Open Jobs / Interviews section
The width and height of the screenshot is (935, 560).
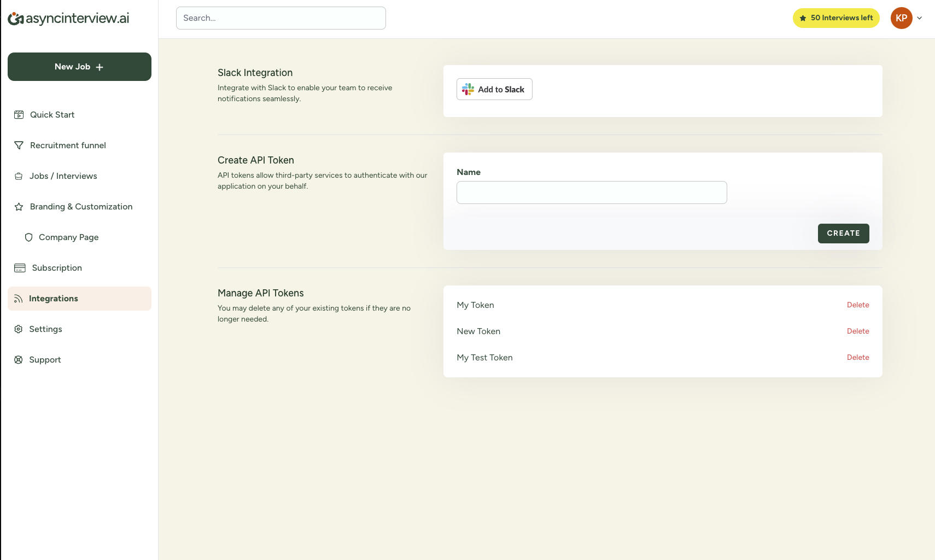coord(79,176)
